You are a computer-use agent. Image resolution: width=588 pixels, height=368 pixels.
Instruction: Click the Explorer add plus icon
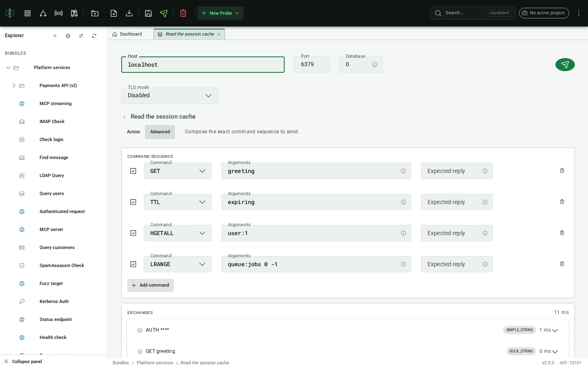[55, 36]
